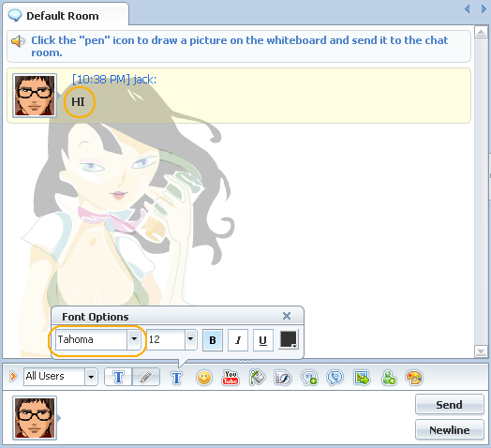Screen dimensions: 491x448
Task: Close the Font Options panel
Action: (x=286, y=316)
